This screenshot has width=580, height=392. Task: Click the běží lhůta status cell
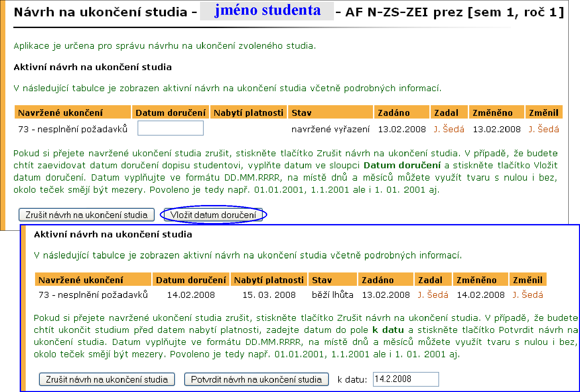tap(333, 295)
